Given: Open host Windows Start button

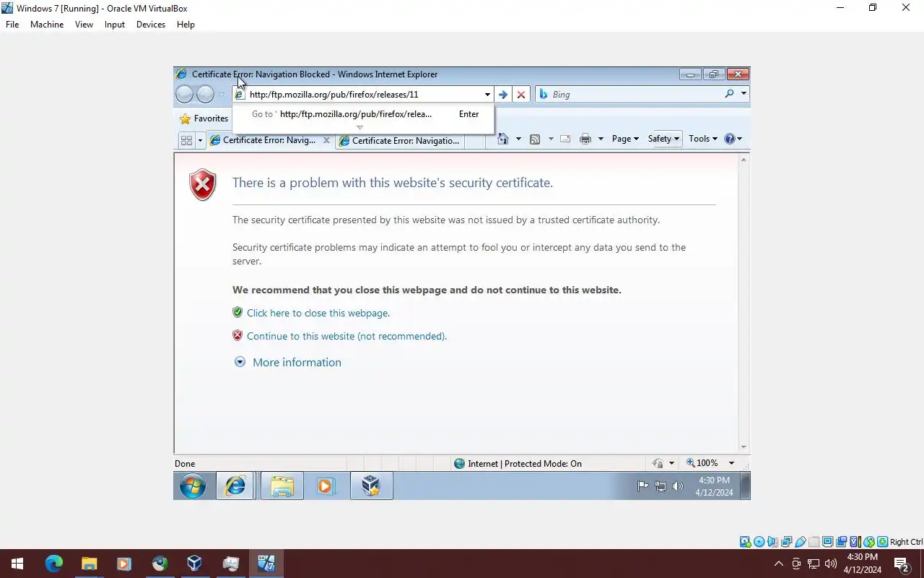Looking at the screenshot, I should tap(17, 564).
